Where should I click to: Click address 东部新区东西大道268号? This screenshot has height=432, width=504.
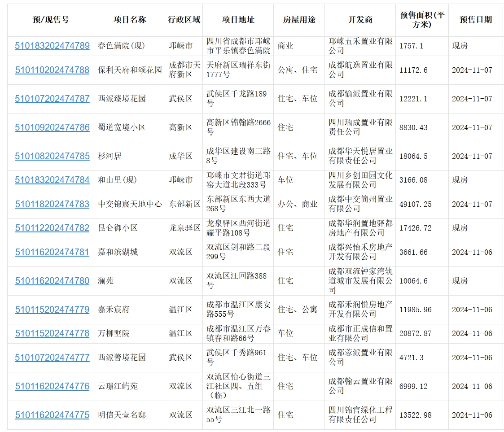[238, 204]
